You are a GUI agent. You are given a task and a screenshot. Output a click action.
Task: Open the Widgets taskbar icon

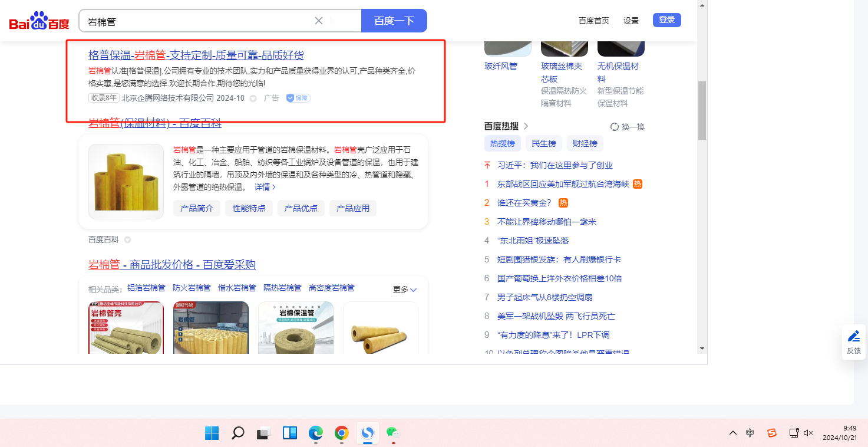pyautogui.click(x=290, y=433)
